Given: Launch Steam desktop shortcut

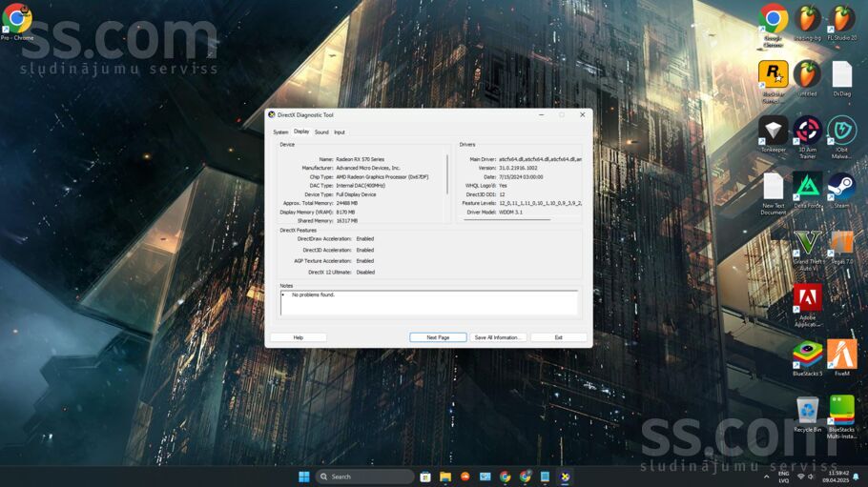Looking at the screenshot, I should click(x=842, y=190).
